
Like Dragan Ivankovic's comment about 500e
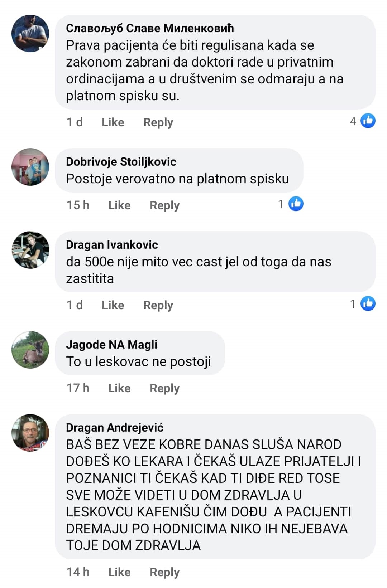(x=113, y=305)
